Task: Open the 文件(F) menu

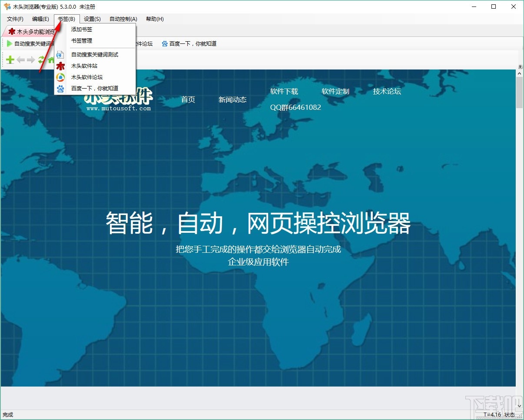Action: (x=15, y=19)
